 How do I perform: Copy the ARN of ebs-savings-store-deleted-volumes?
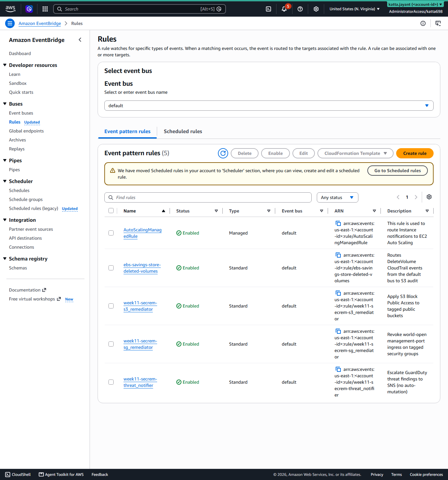point(338,255)
